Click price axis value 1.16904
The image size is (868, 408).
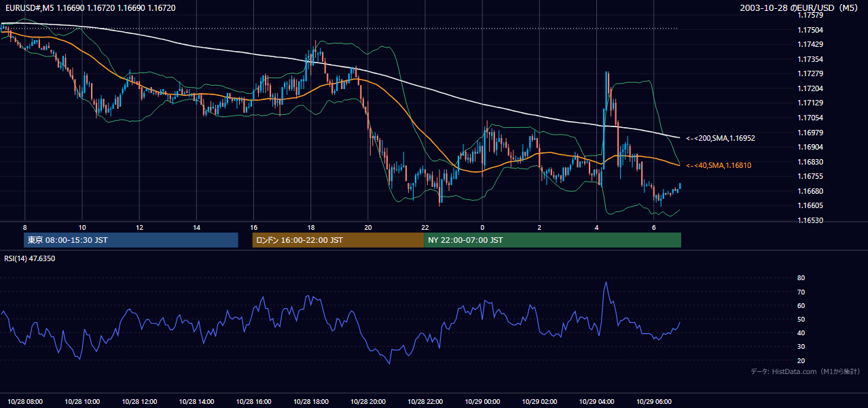pos(810,147)
